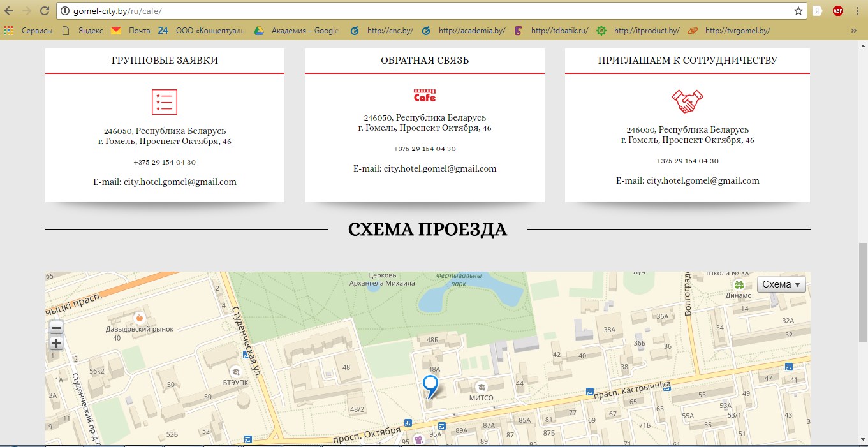Click the Динамо stadium icon on map
Screen dimensions: 868x447
click(x=739, y=284)
